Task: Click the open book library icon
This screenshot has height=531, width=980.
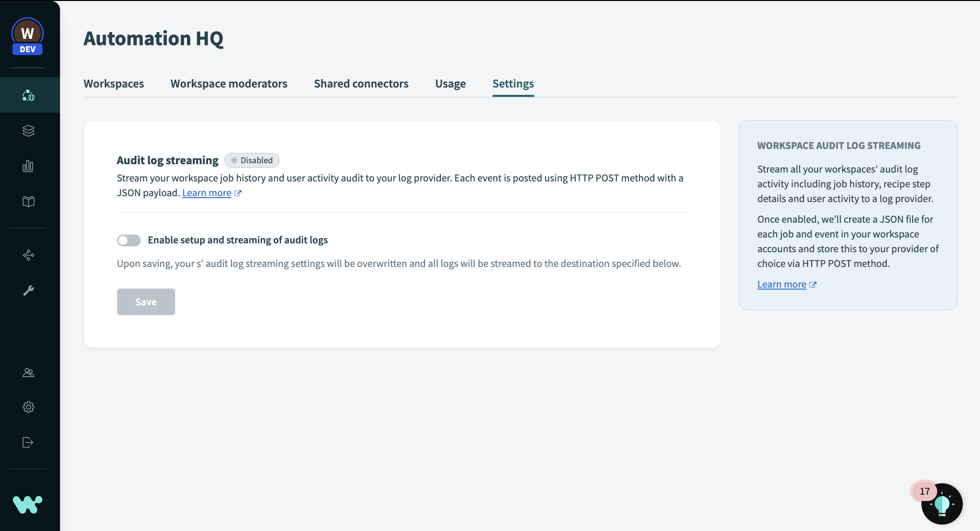Action: tap(29, 202)
